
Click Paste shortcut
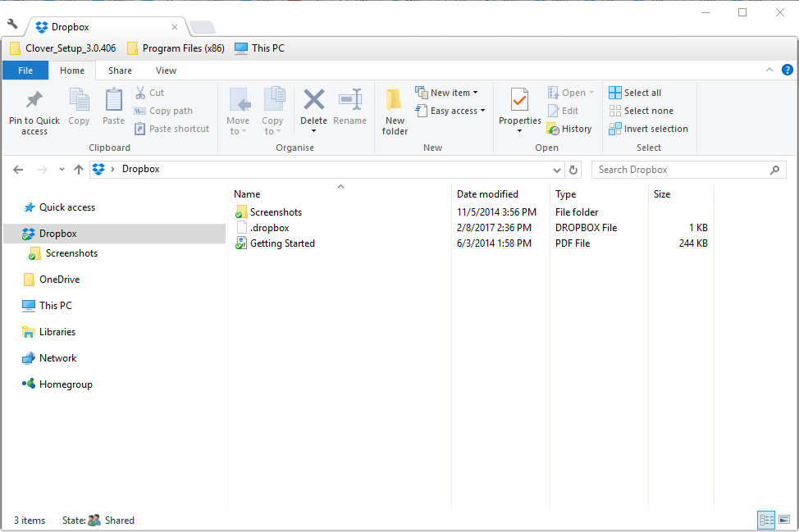pyautogui.click(x=171, y=129)
